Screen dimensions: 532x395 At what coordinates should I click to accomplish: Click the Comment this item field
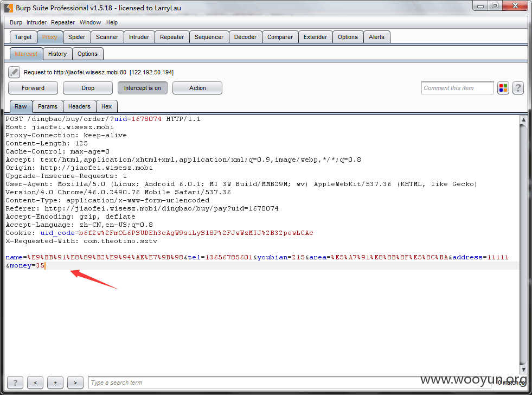click(x=457, y=88)
